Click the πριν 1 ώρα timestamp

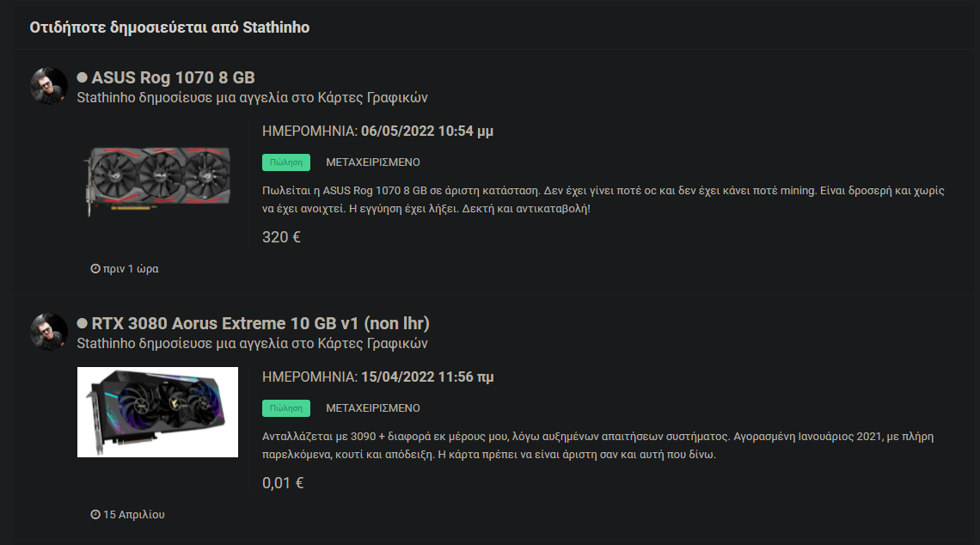[131, 269]
